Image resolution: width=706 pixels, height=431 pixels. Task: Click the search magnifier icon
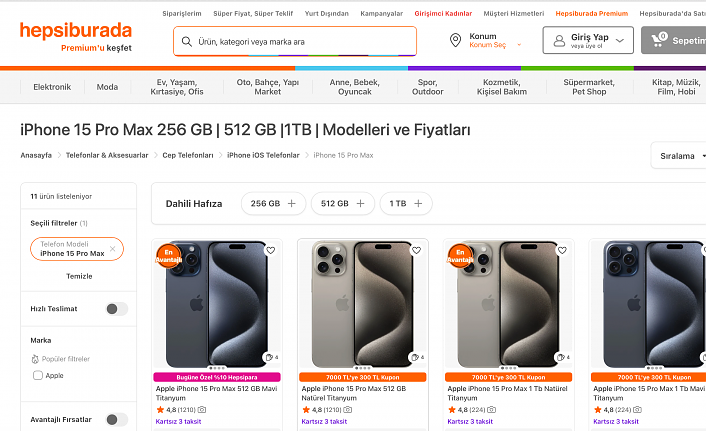[186, 42]
